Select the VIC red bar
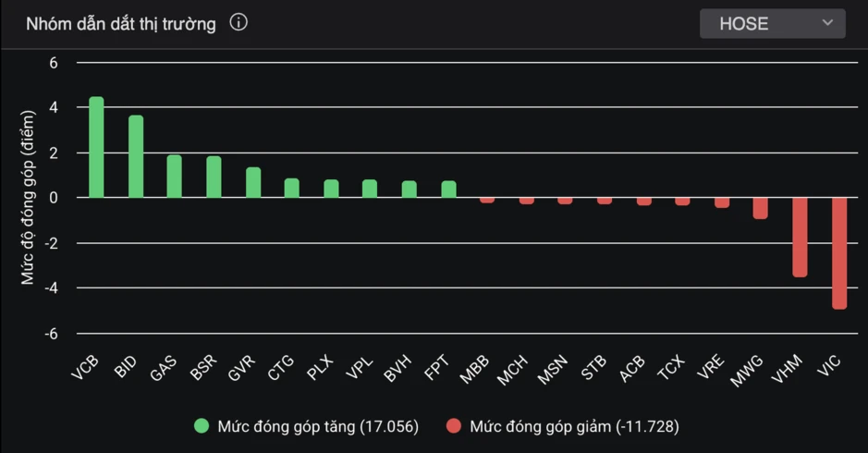 pyautogui.click(x=839, y=253)
